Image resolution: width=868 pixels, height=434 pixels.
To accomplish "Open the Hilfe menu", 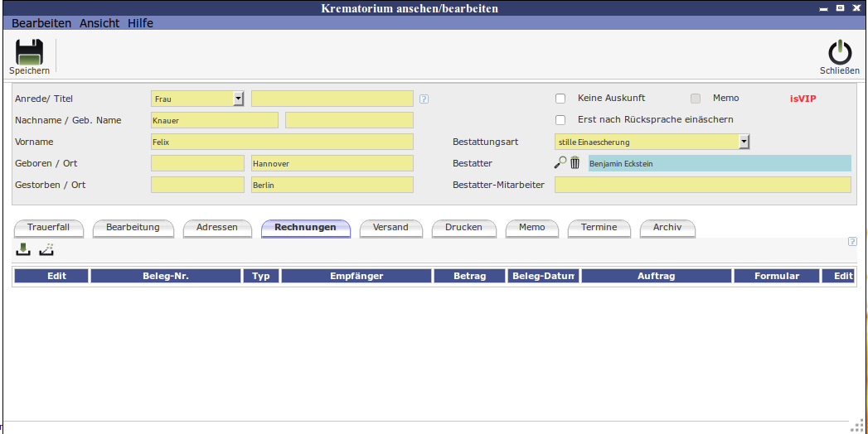I will 140,23.
